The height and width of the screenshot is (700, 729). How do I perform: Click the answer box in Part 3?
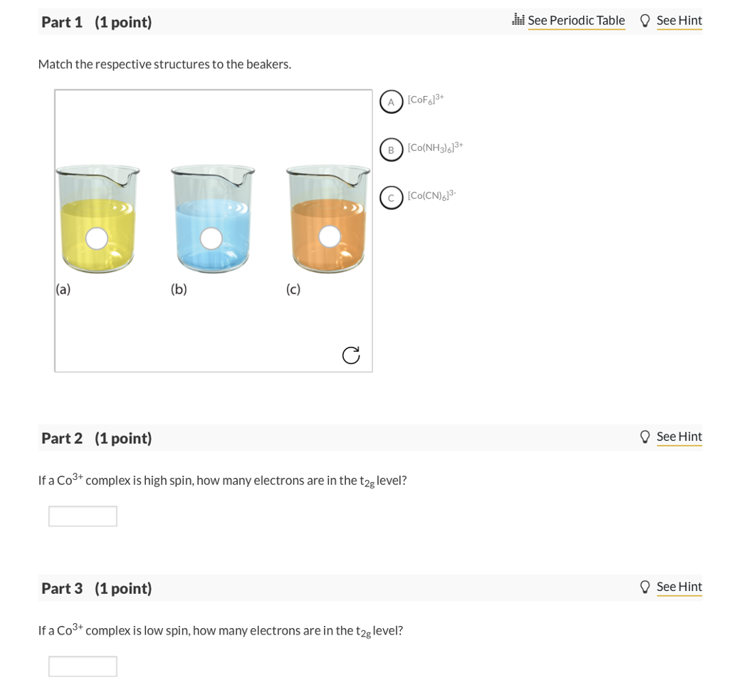click(82, 666)
